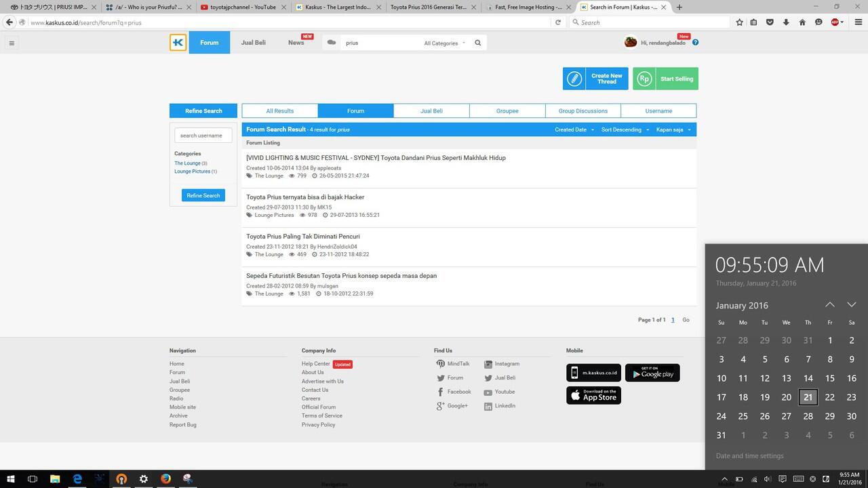This screenshot has width=868, height=488.
Task: Go to Firefox home page icon
Action: click(x=802, y=22)
